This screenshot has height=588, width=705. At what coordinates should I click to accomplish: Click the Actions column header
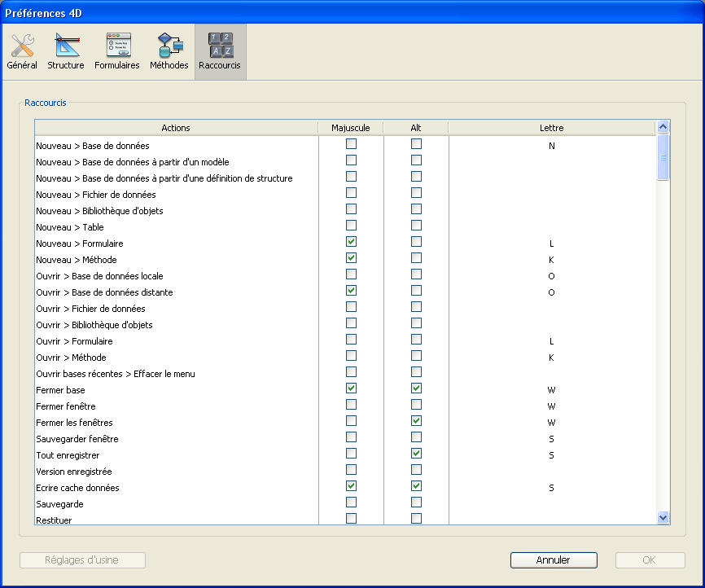pyautogui.click(x=176, y=128)
